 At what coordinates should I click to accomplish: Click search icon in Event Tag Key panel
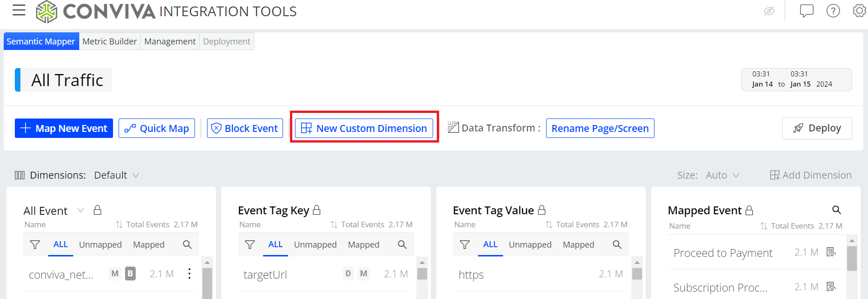(x=402, y=245)
